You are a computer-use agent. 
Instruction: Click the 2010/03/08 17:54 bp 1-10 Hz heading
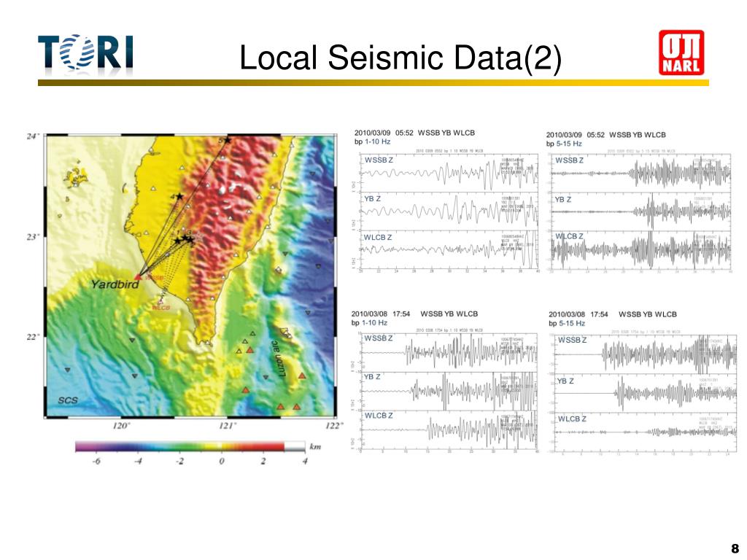click(x=414, y=318)
